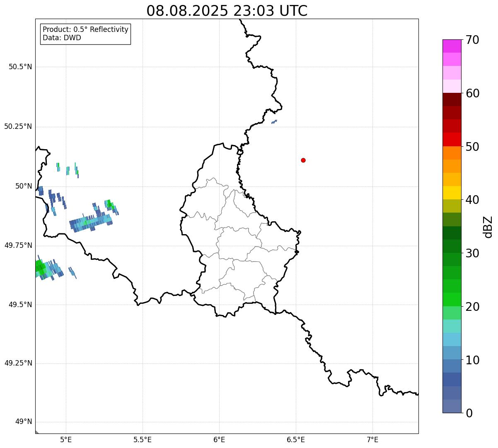Image resolution: width=498 pixels, height=448 pixels.
Task: Click the colorbar tick label 40
Action: click(x=472, y=200)
